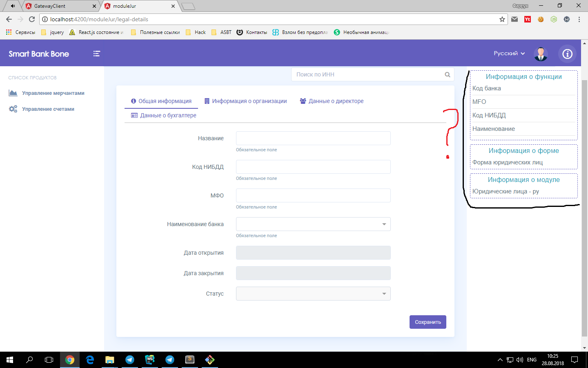This screenshot has height=368, width=588.
Task: Toggle the sidebar hamburger menu icon
Action: pos(97,54)
